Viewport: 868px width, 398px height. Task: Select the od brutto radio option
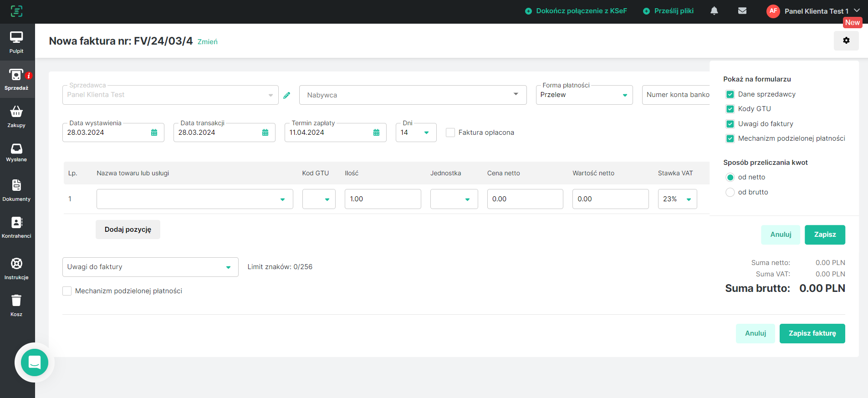[x=730, y=192]
